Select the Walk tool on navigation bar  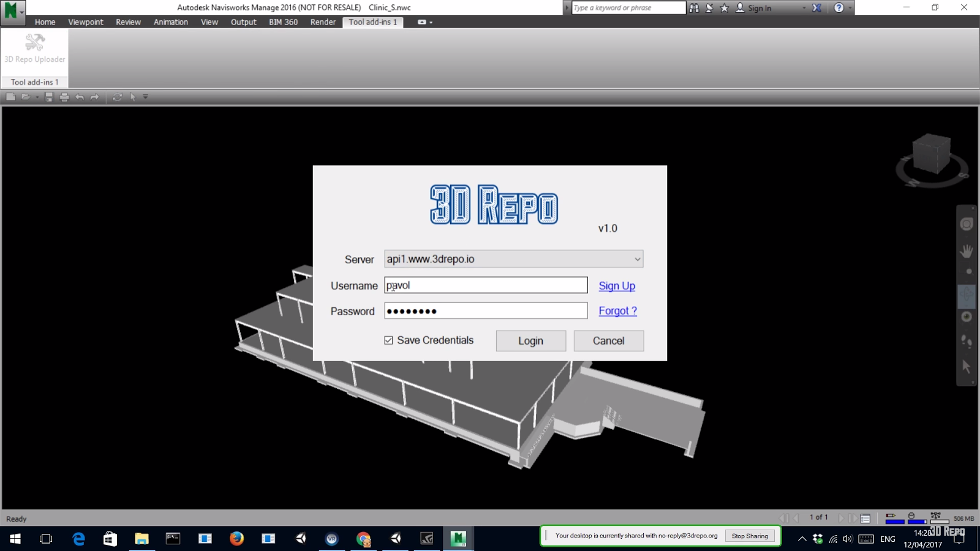tap(967, 341)
